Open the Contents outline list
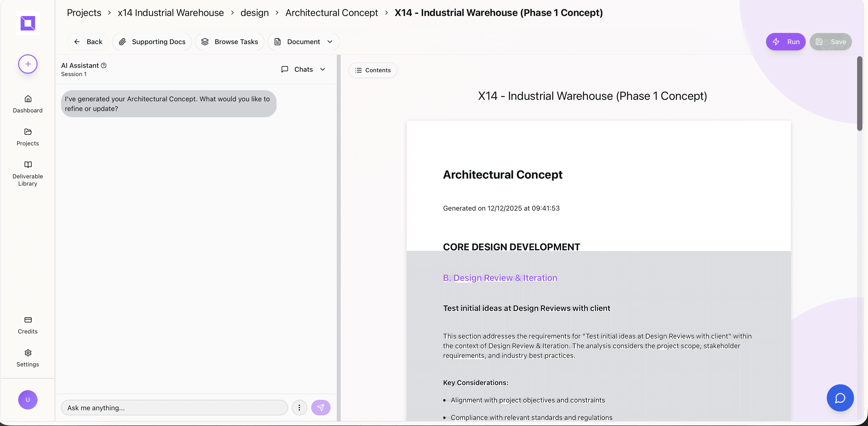The height and width of the screenshot is (426, 868). coord(373,70)
